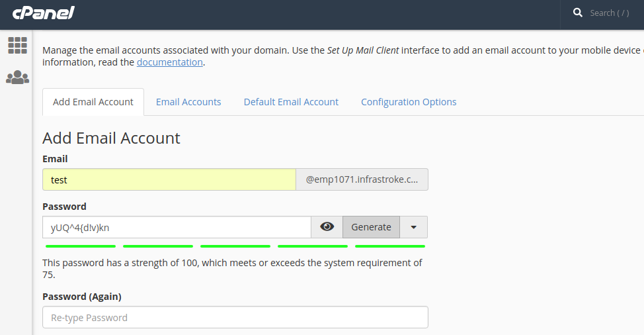
Task: Open the Default Email Account tab
Action: point(291,102)
